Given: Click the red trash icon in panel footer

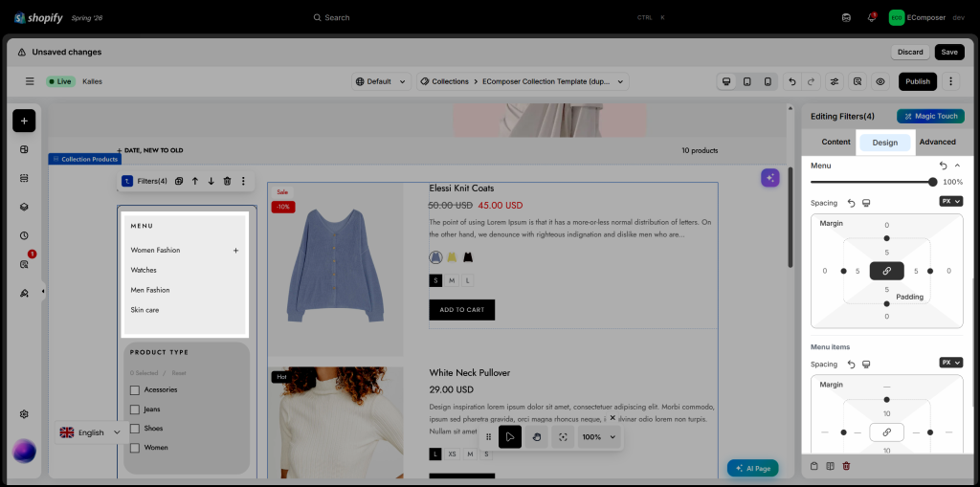Looking at the screenshot, I should click(x=846, y=466).
